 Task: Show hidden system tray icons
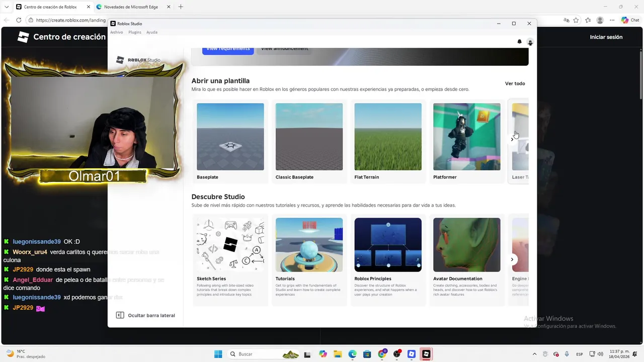pyautogui.click(x=534, y=354)
